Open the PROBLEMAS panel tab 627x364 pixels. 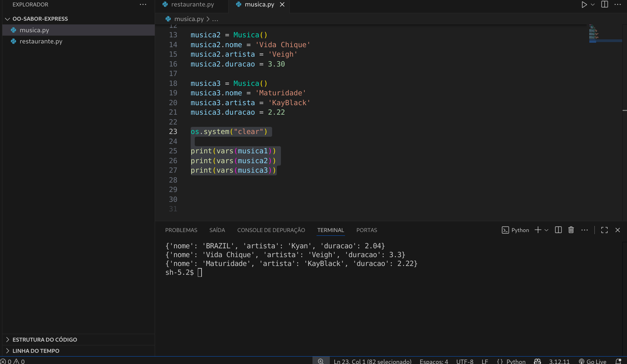coord(181,230)
